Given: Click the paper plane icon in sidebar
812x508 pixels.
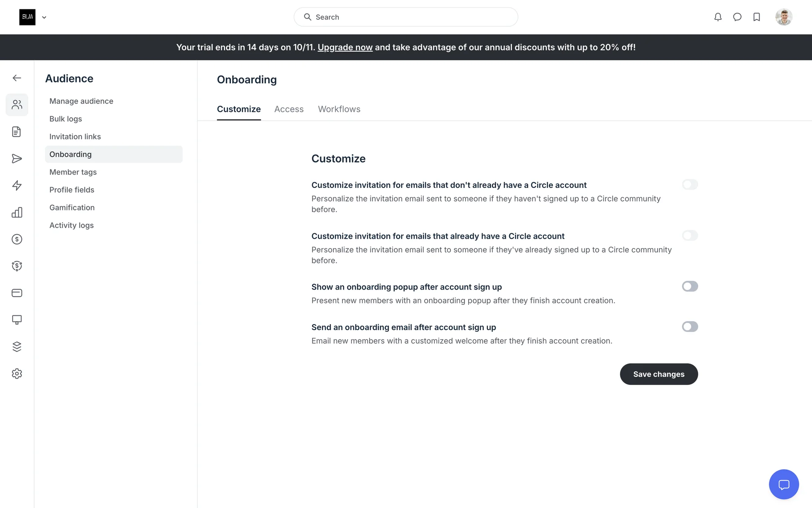Looking at the screenshot, I should tap(17, 159).
